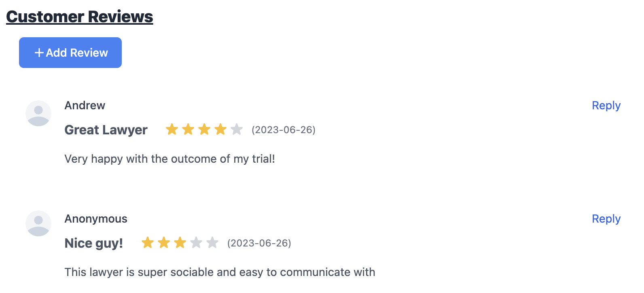Click the last gray star on Nice guy!
The image size is (644, 293).
click(x=212, y=243)
